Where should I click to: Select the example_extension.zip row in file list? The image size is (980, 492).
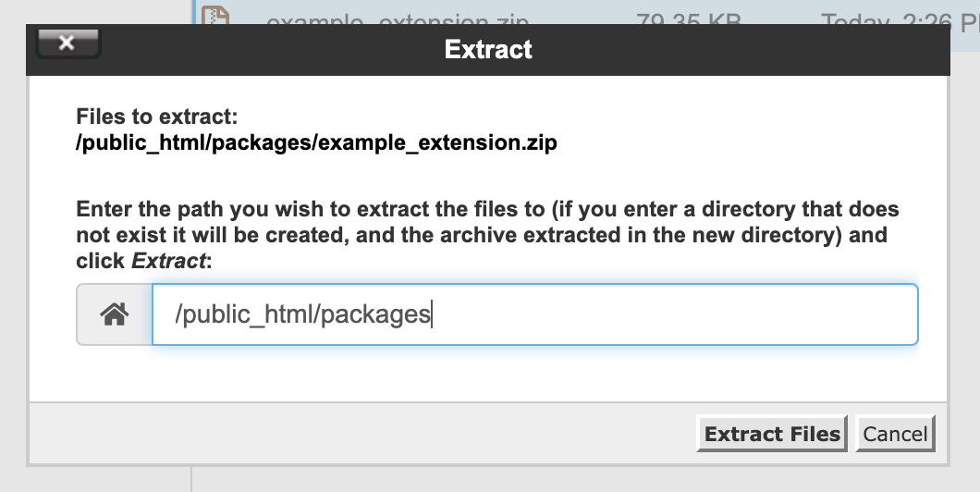point(586,13)
